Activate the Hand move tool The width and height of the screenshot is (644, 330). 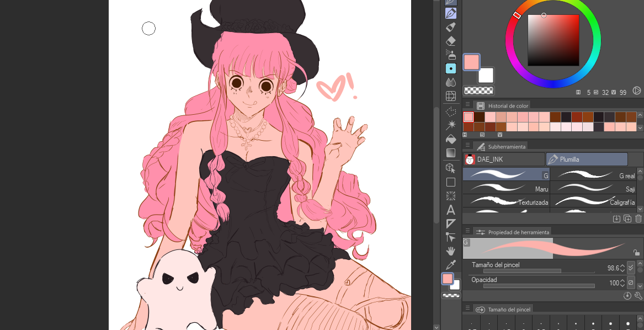[450, 251]
